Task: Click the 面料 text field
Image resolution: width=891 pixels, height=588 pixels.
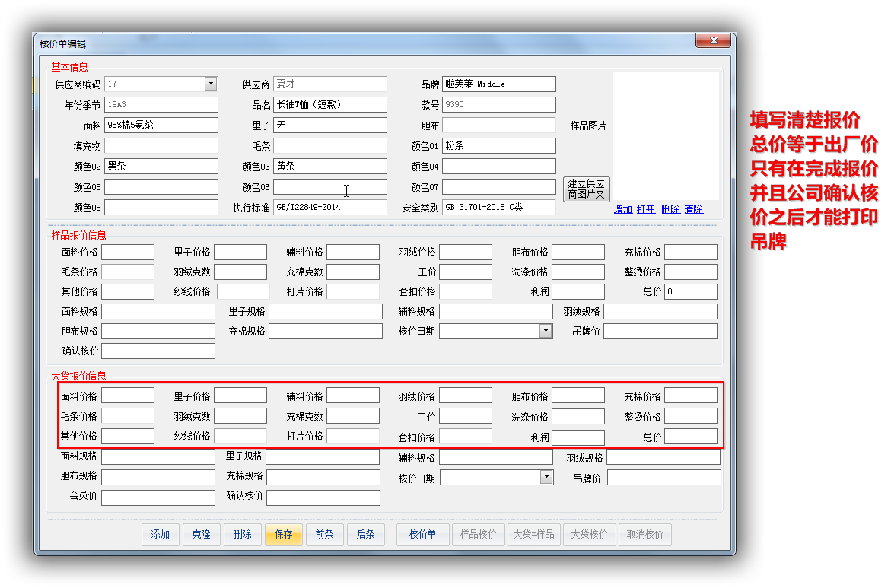Action: pyautogui.click(x=161, y=125)
